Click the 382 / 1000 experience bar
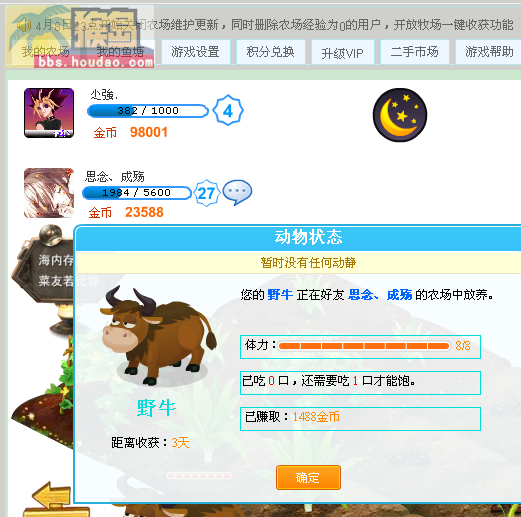The image size is (521, 517). click(148, 111)
